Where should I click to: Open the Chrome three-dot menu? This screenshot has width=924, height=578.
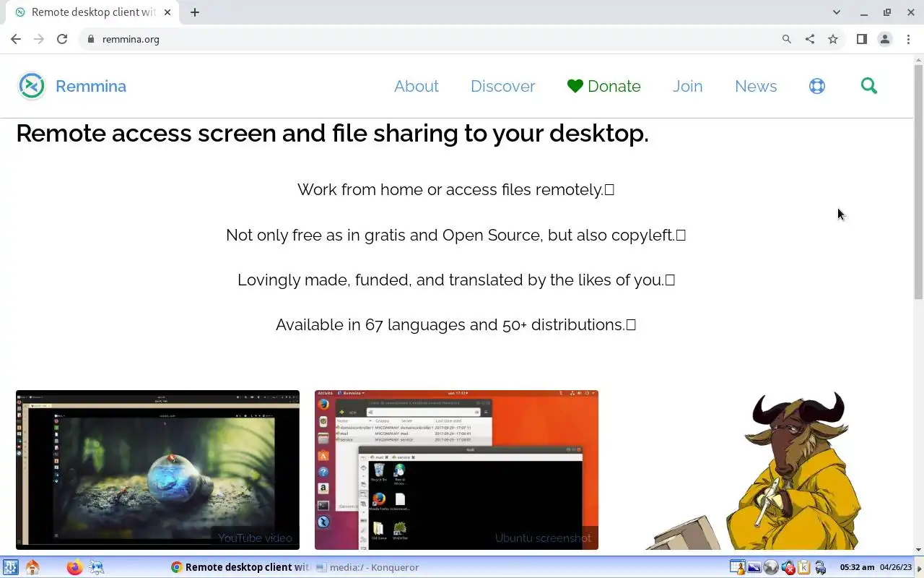coord(908,39)
